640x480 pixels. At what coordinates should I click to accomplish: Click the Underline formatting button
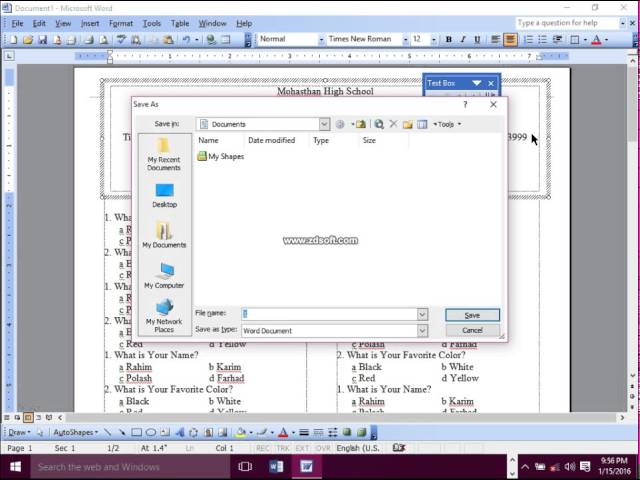(477, 40)
